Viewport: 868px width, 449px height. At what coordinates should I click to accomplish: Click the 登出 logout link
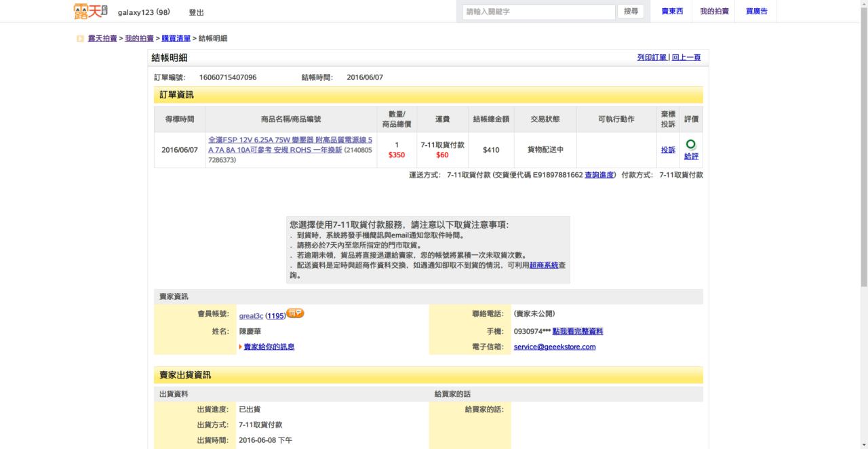tap(196, 12)
